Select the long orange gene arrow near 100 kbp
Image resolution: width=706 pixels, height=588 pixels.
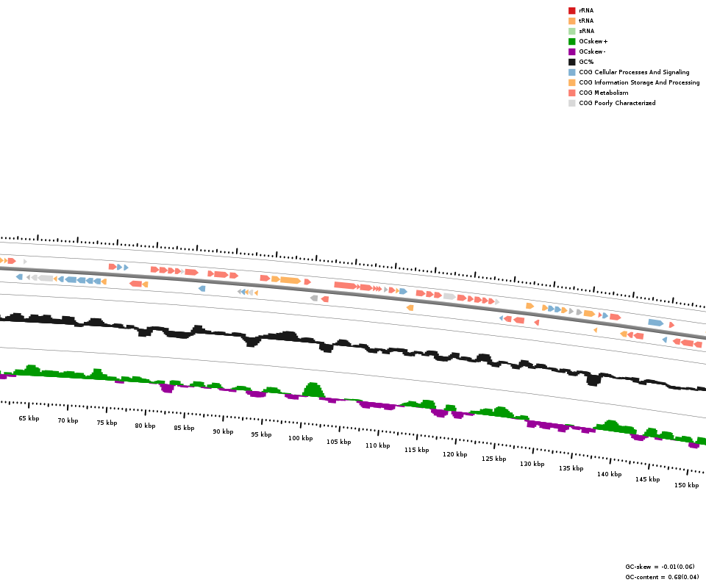[x=290, y=280]
